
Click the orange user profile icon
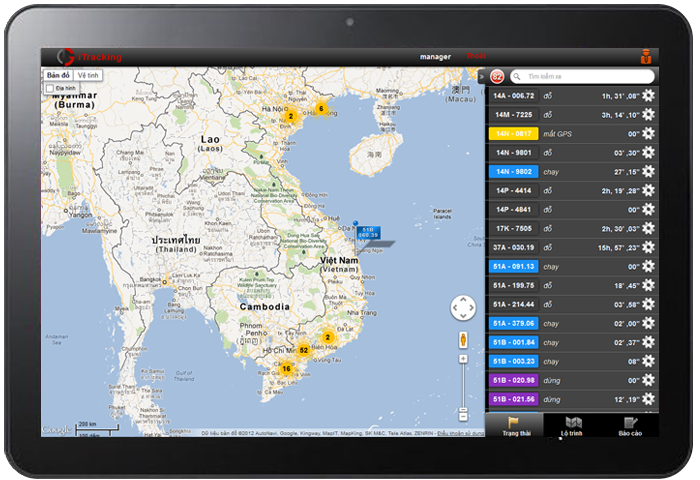[646, 57]
